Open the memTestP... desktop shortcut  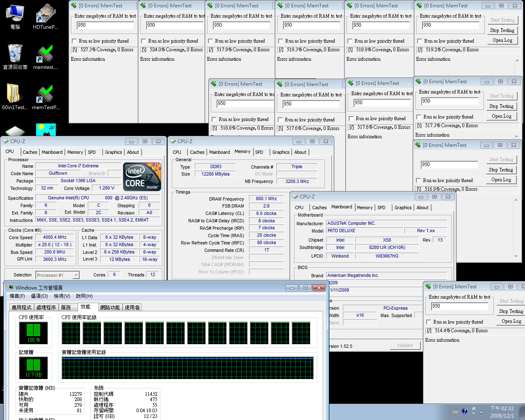pyautogui.click(x=45, y=97)
